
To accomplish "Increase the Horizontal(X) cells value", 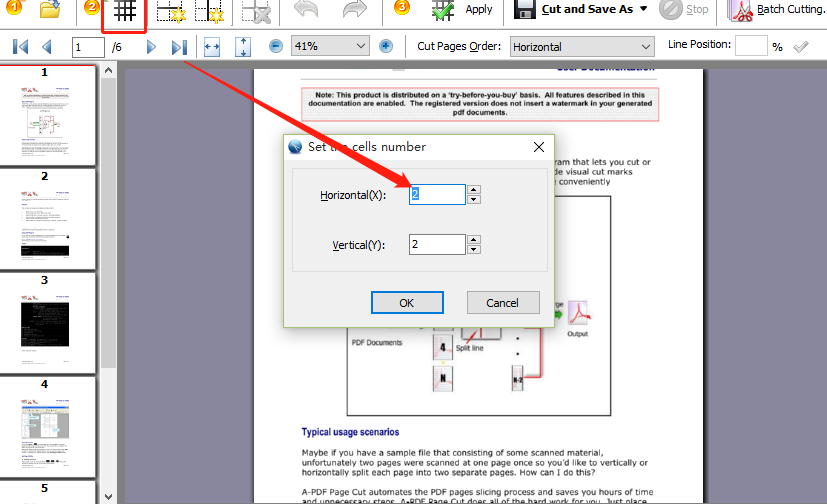I will [474, 189].
